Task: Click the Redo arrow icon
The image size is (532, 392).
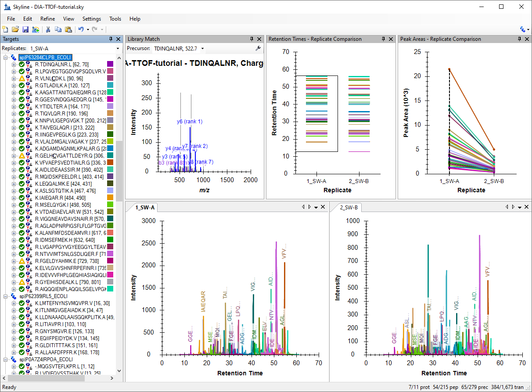Action: coord(95,29)
